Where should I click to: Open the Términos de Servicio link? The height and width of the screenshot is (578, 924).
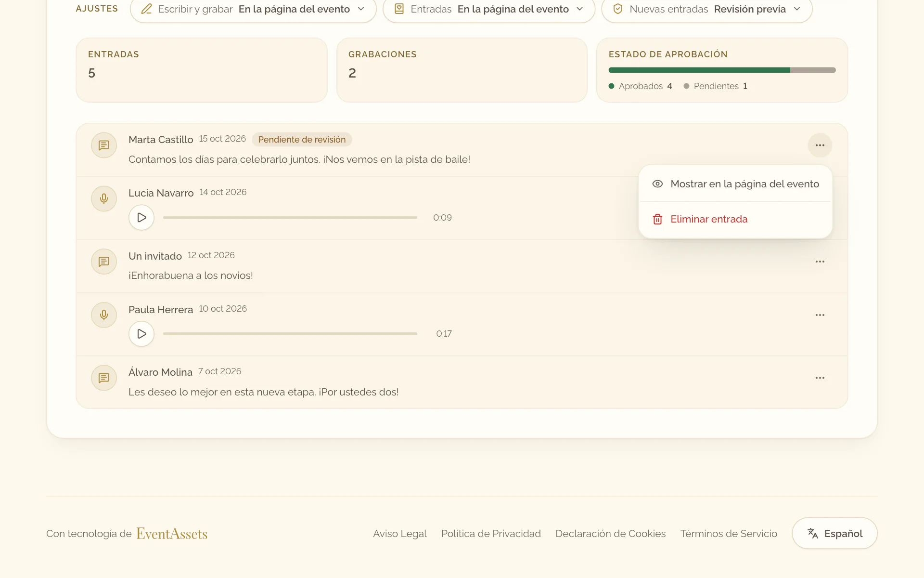(x=729, y=534)
